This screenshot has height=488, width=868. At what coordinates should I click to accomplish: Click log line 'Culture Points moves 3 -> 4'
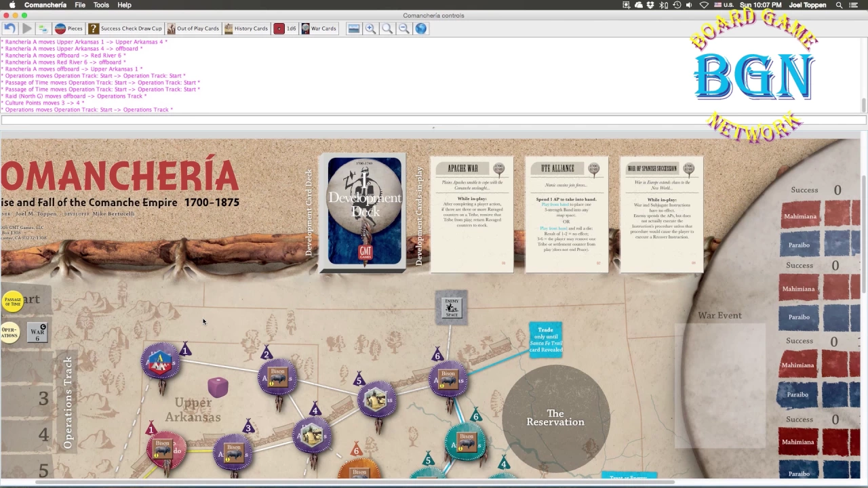[x=44, y=103]
